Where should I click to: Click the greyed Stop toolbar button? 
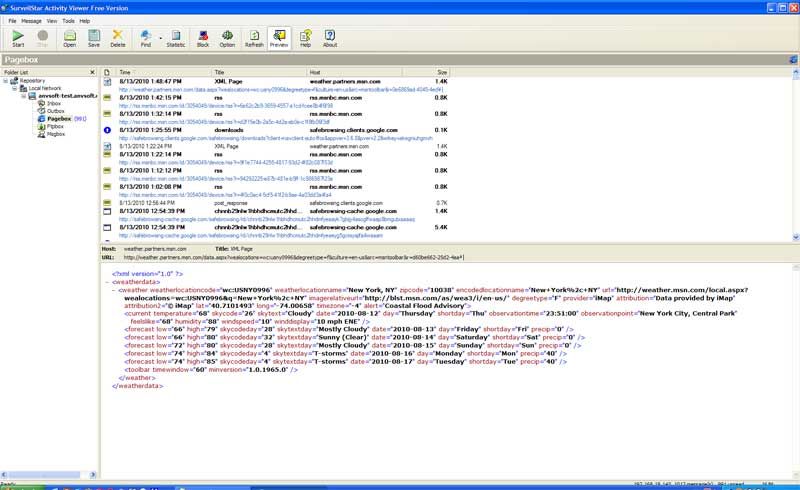click(x=42, y=38)
